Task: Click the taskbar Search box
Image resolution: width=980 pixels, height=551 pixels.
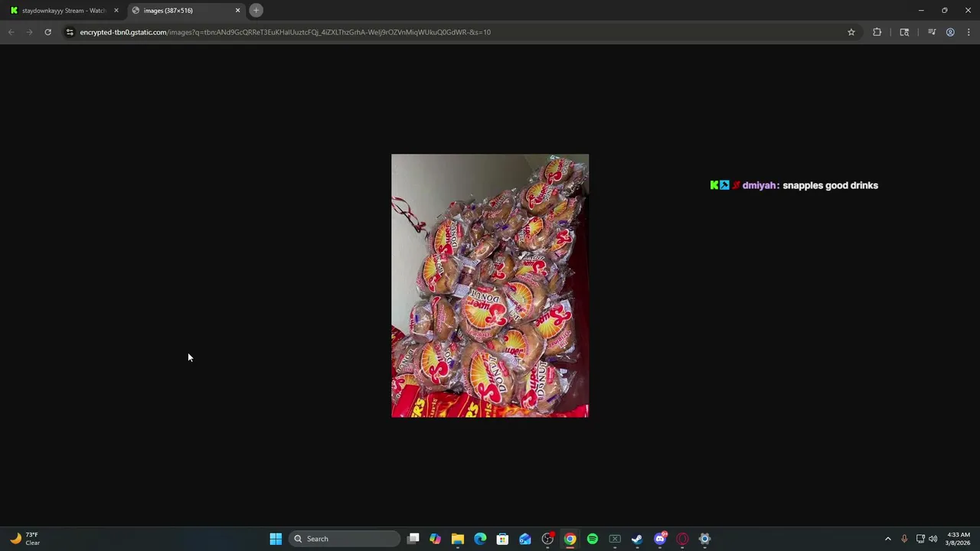Action: (x=345, y=539)
